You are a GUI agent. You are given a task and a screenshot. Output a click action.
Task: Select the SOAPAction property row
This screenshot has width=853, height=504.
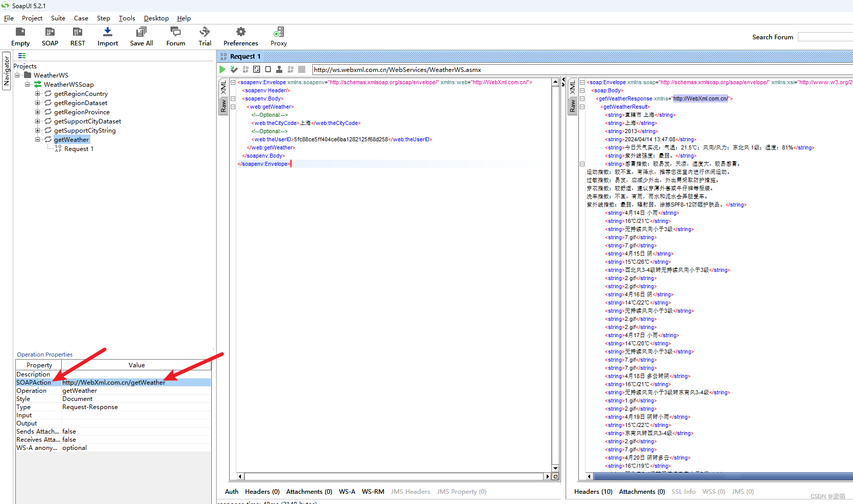(113, 382)
